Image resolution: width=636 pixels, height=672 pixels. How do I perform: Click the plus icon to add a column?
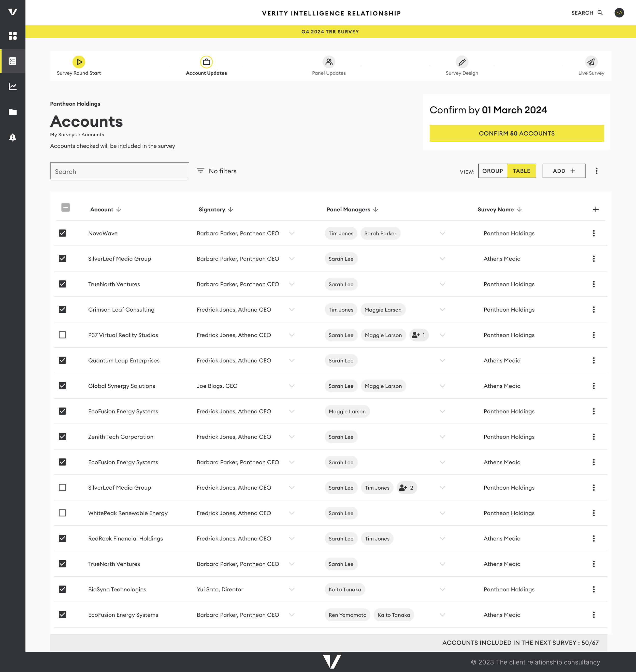pyautogui.click(x=595, y=209)
